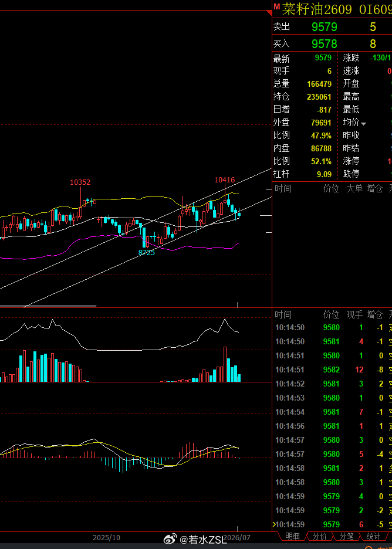
Task: Click the 杠杆 value 9.09
Action: point(324,174)
